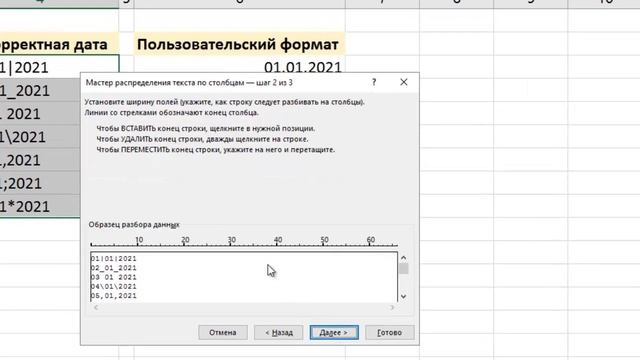Click the Отмена button in the wizard

[x=223, y=333]
